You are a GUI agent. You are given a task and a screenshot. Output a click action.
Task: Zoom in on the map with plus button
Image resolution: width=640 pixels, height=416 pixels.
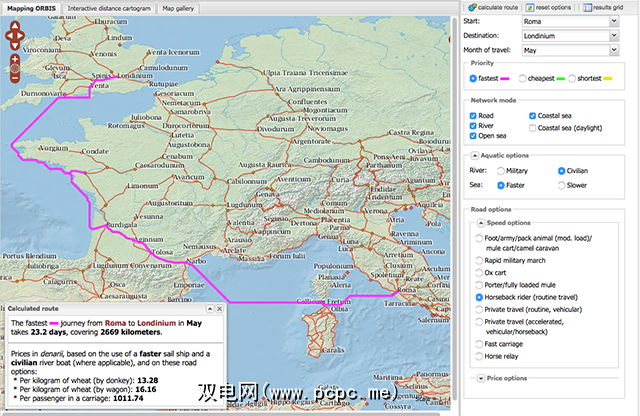click(15, 58)
